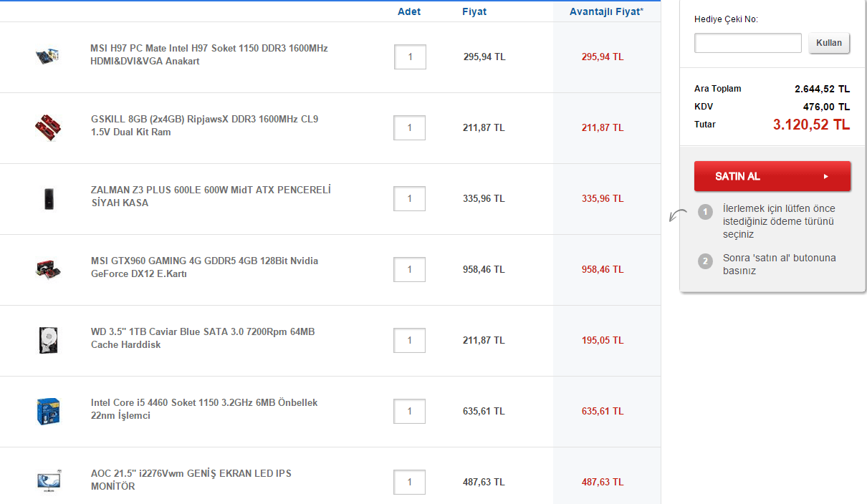This screenshot has height=504, width=867.
Task: Select quantity field for Zalman Z3 case
Action: click(410, 199)
